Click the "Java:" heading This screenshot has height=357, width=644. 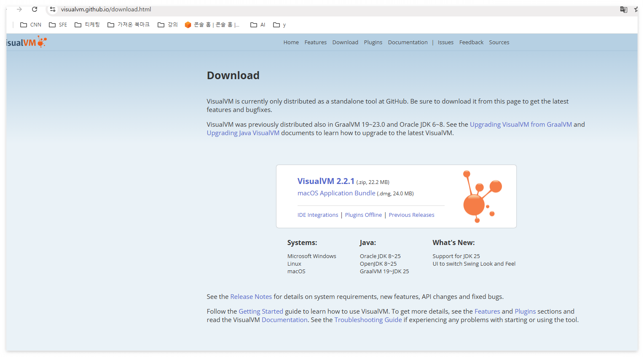pos(368,243)
